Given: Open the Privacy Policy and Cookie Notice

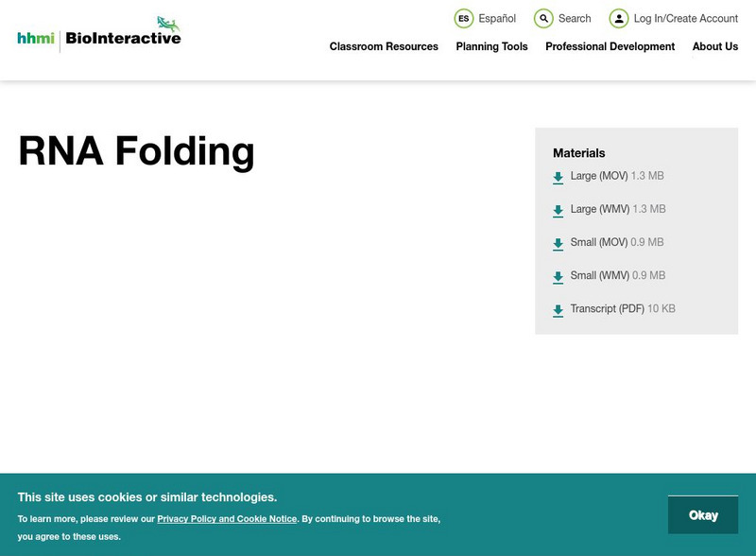Looking at the screenshot, I should [x=227, y=518].
